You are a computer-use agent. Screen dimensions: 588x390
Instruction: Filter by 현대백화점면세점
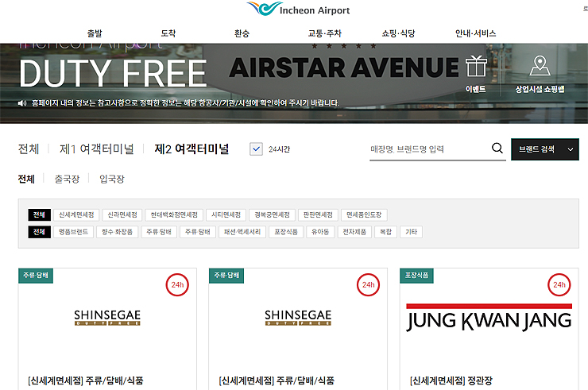click(174, 215)
